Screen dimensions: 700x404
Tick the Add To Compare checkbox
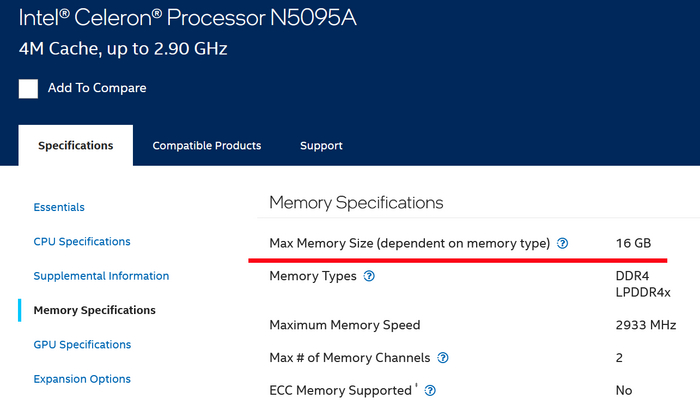[28, 88]
